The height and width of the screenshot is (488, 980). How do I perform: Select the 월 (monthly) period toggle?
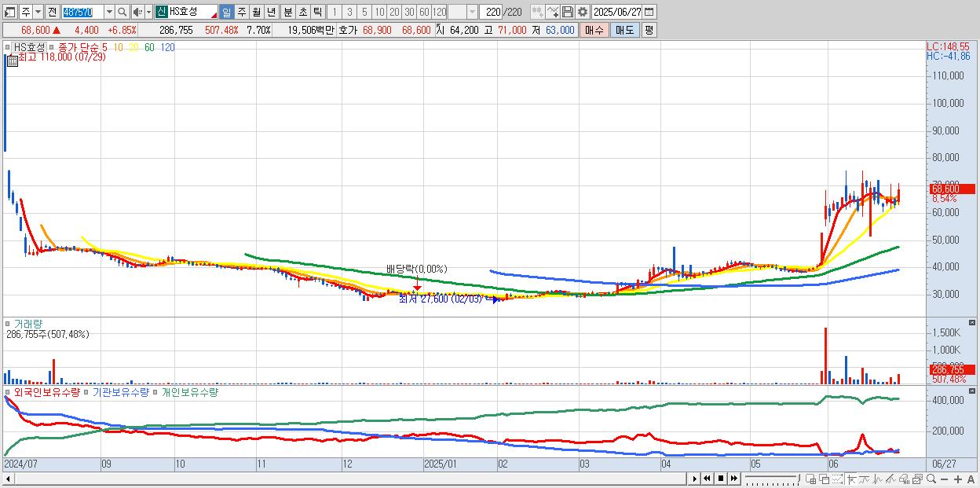click(256, 12)
